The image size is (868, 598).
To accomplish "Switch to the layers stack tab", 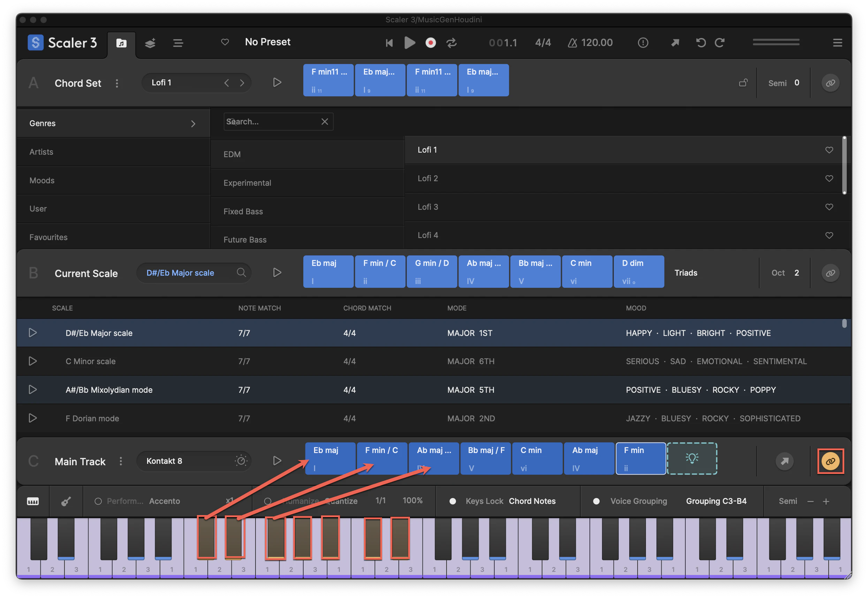I will click(x=150, y=43).
